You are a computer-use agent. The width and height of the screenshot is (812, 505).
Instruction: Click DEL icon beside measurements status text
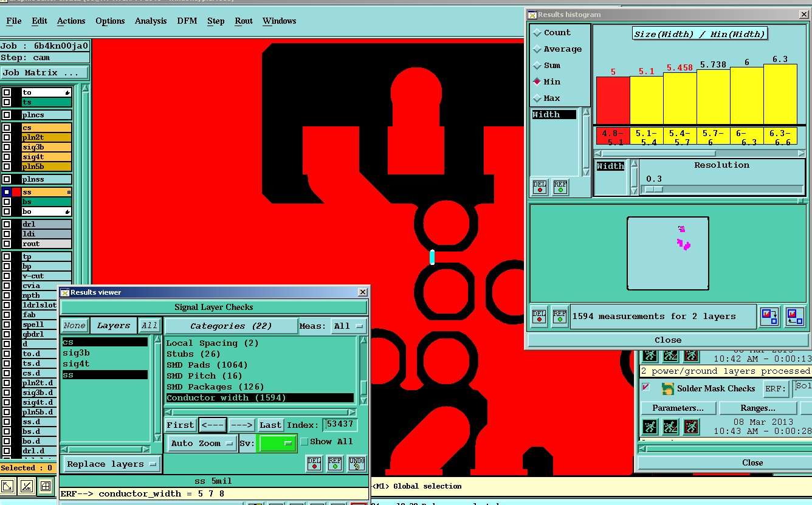pos(539,316)
